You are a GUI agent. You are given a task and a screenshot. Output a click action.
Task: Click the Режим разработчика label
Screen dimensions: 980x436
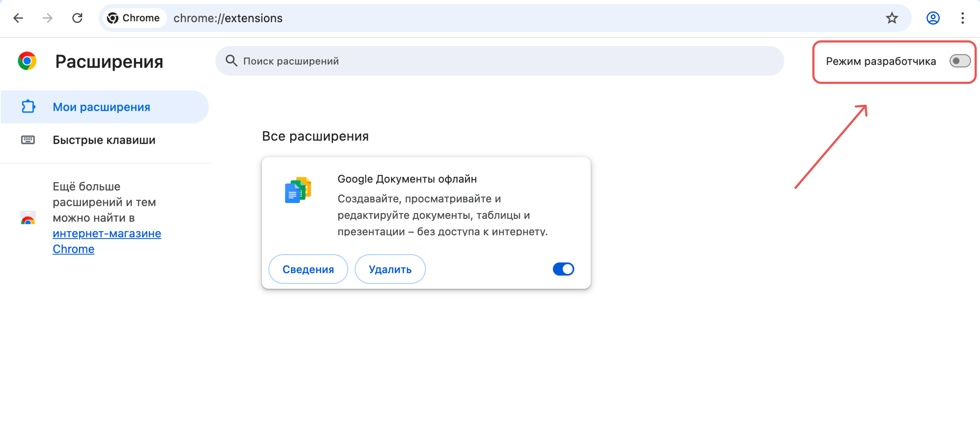coord(881,61)
